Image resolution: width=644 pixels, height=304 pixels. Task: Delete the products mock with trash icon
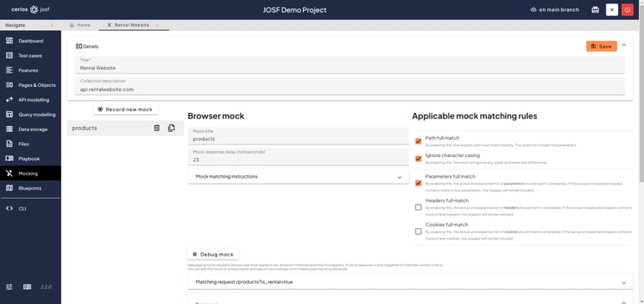coord(156,128)
